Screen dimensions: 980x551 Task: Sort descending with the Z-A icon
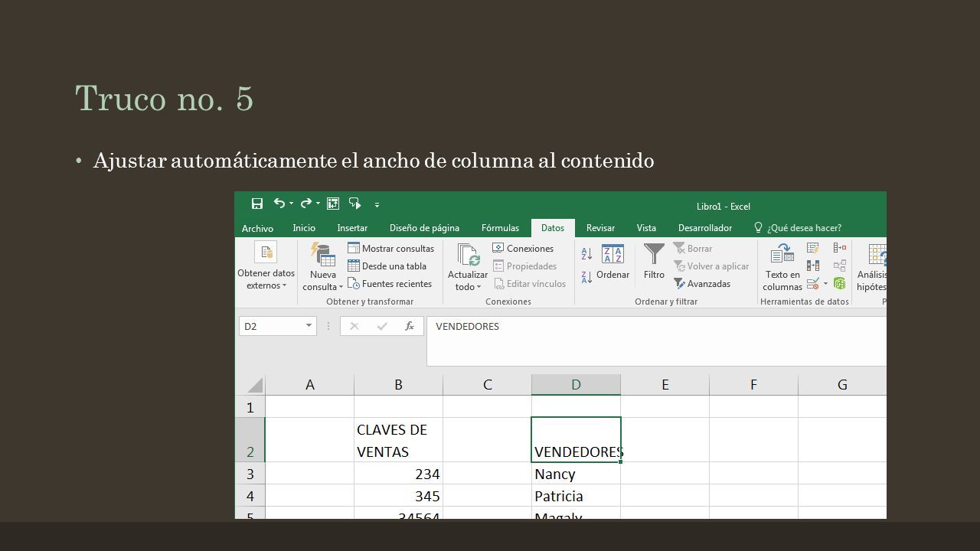[586, 277]
